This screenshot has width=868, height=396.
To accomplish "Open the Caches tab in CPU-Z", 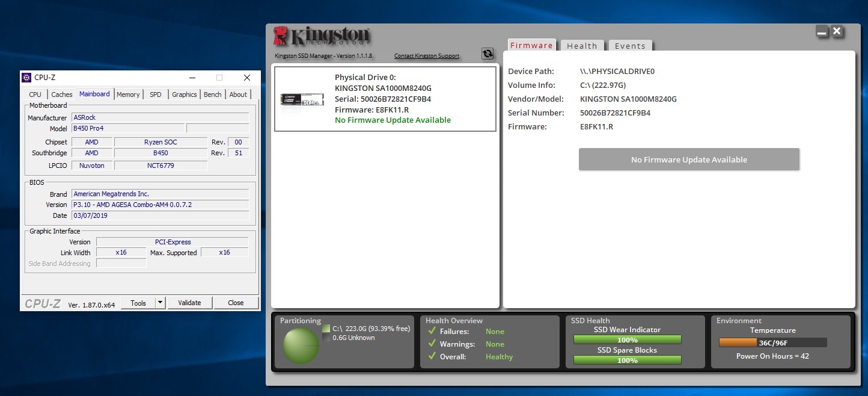I will tap(62, 94).
